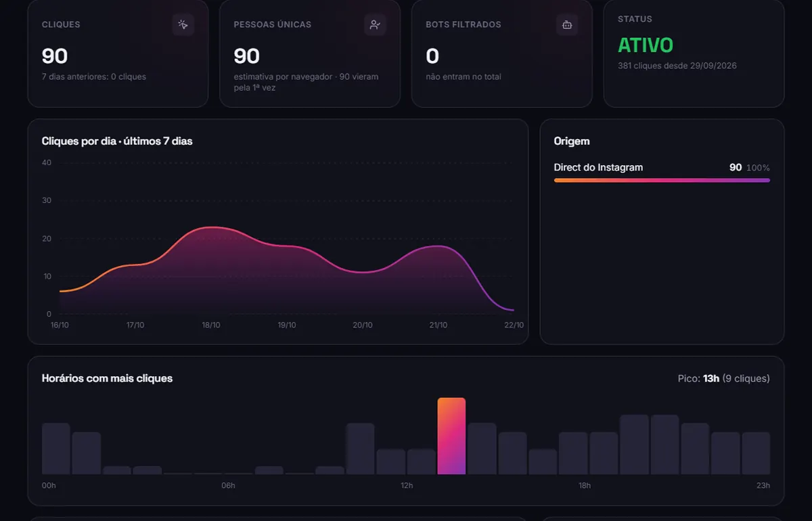The width and height of the screenshot is (812, 521).
Task: Click the 20/10 date label on the chart
Action: coord(363,325)
